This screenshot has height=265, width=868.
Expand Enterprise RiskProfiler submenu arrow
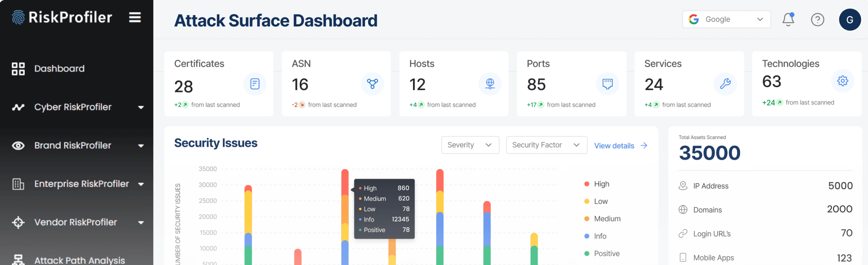[x=141, y=184]
